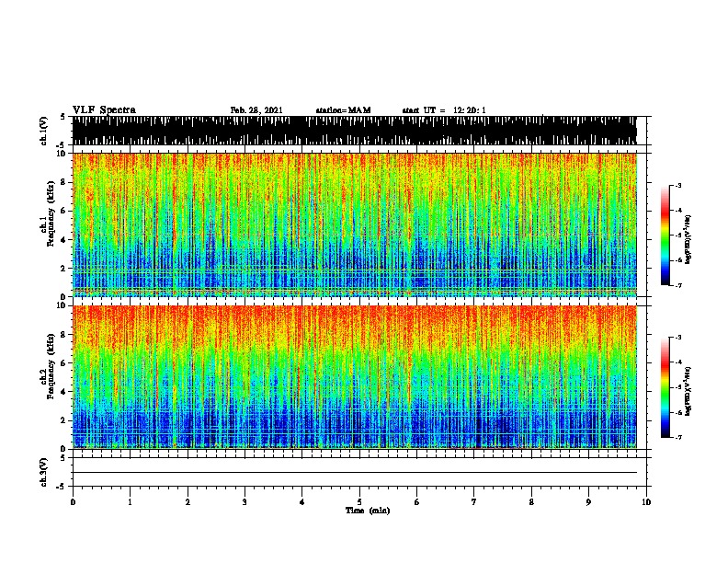Click the "-3" label on ch.1 color scale
This screenshot has width=728, height=563.
pyautogui.click(x=678, y=186)
